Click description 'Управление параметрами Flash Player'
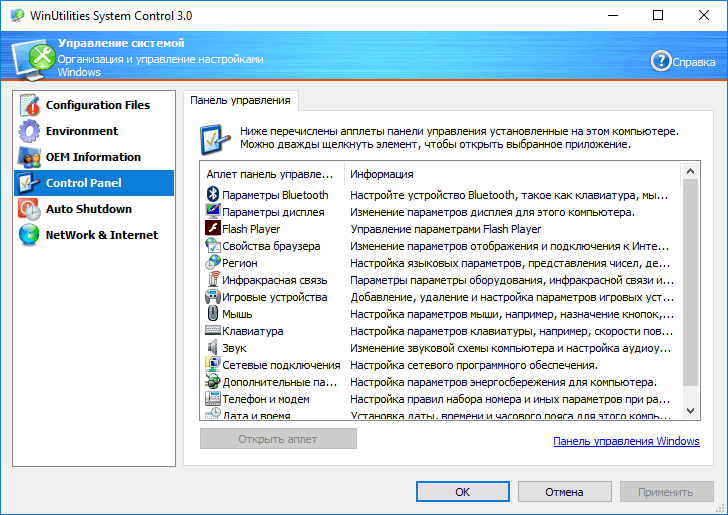The width and height of the screenshot is (728, 515). (x=446, y=229)
